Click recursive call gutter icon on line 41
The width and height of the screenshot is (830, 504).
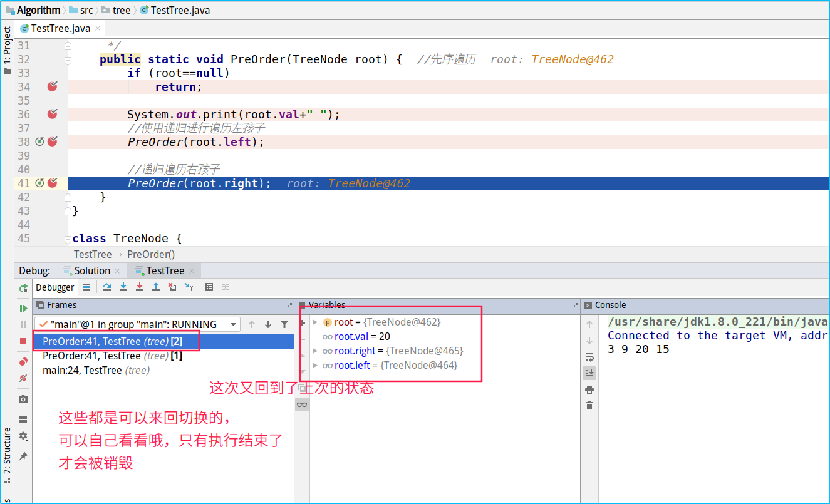[39, 183]
